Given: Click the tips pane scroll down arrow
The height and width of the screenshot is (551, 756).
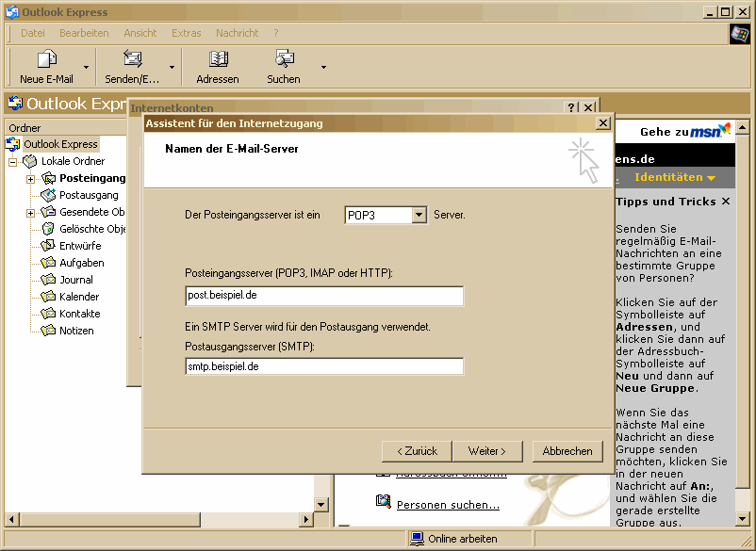Looking at the screenshot, I should tap(743, 519).
